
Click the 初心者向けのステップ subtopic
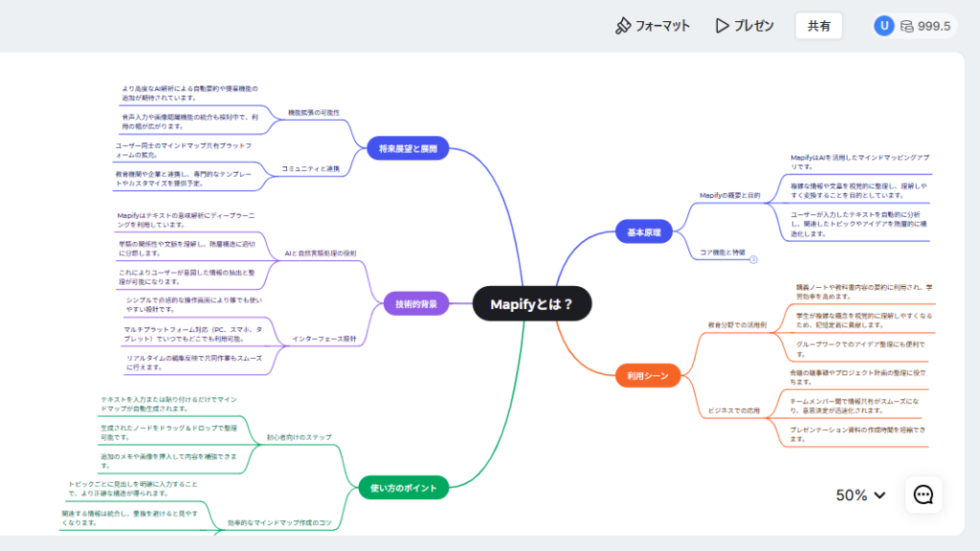[x=299, y=437]
